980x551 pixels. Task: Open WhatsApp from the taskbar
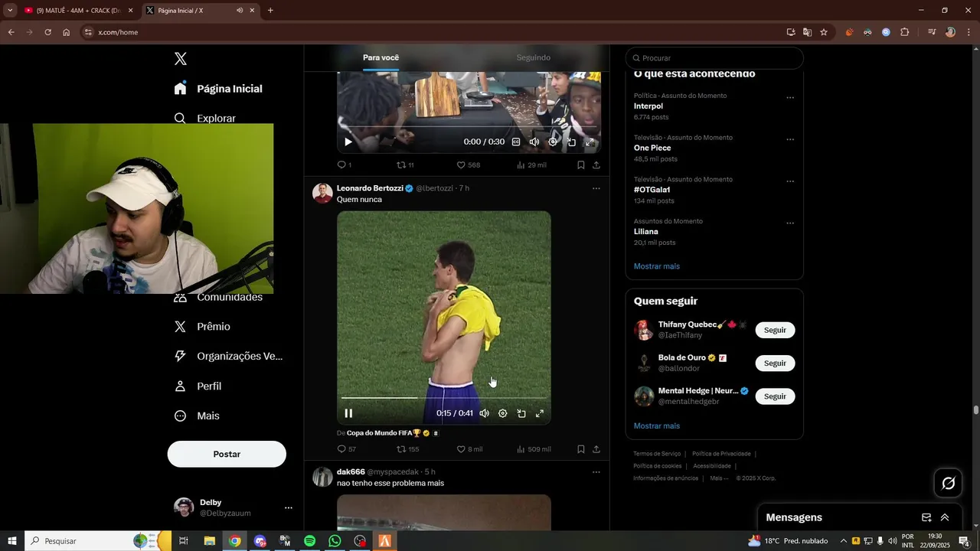pyautogui.click(x=335, y=541)
